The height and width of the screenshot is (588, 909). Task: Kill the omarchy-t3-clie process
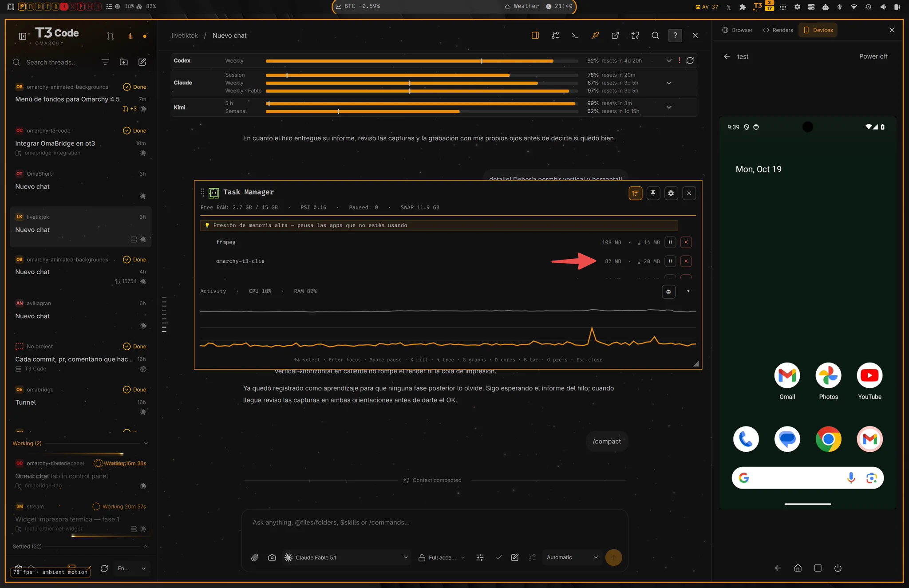(686, 261)
